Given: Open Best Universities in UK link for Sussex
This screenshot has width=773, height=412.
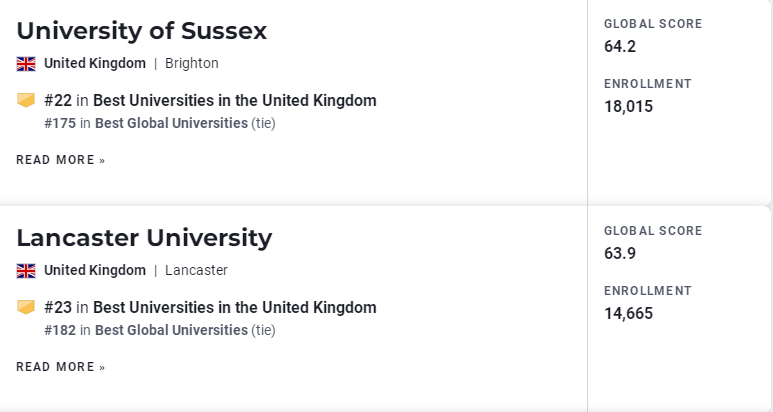Looking at the screenshot, I should point(235,101).
